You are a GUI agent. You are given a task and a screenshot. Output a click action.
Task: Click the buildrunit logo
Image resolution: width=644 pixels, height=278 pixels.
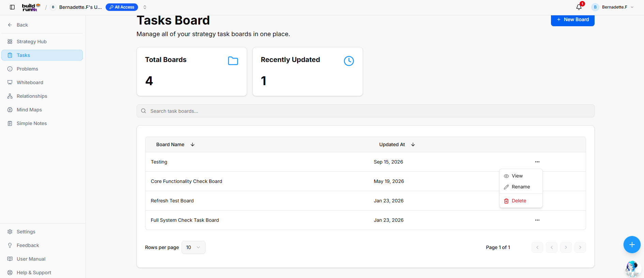[x=31, y=7]
